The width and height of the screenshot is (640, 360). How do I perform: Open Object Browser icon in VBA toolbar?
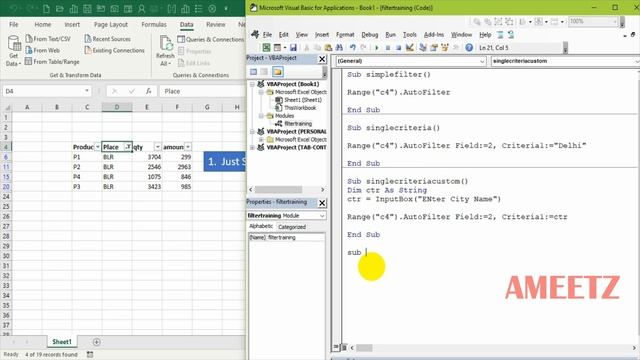pyautogui.click(x=445, y=48)
